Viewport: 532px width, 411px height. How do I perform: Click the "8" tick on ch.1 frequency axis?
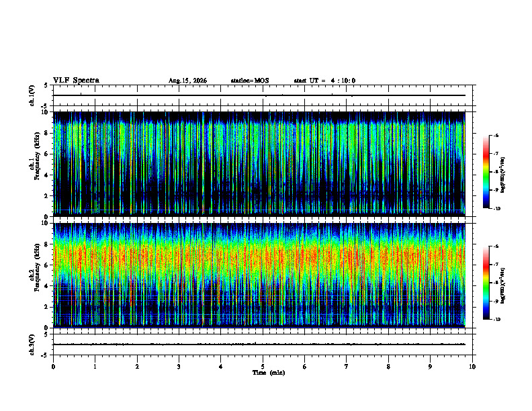(x=47, y=133)
